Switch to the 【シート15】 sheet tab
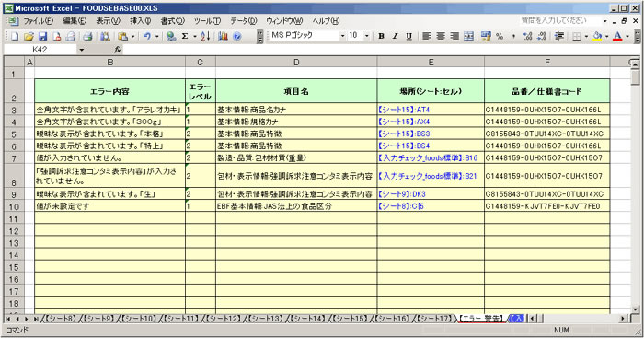Viewport: 644px width, 338px height. click(349, 319)
